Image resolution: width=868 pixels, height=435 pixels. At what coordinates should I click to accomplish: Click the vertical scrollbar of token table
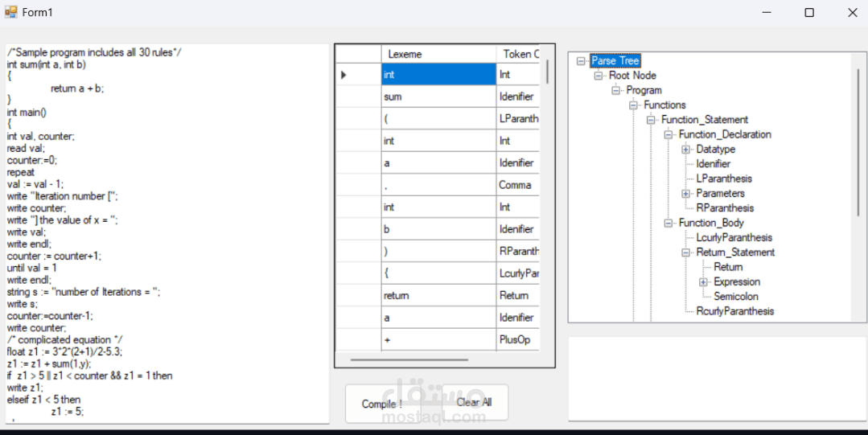547,72
